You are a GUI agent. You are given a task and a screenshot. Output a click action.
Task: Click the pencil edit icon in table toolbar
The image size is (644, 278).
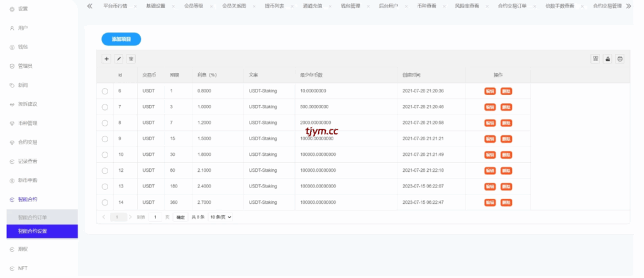[119, 58]
